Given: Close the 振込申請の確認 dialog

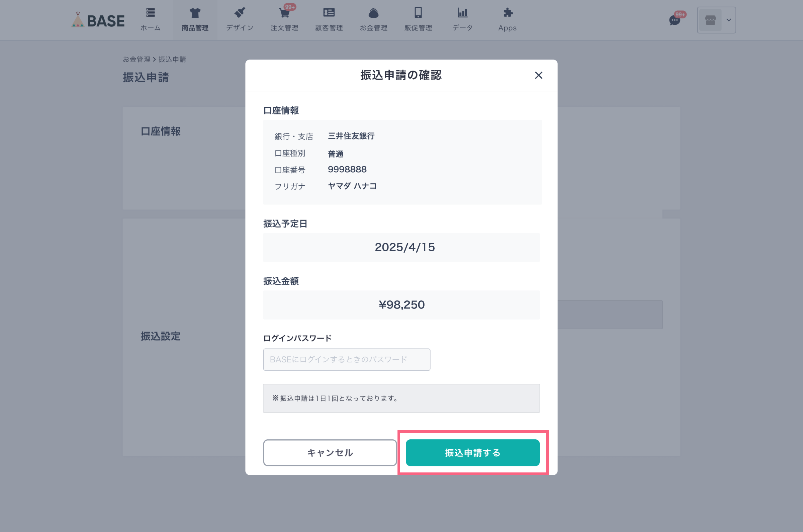Looking at the screenshot, I should point(539,75).
